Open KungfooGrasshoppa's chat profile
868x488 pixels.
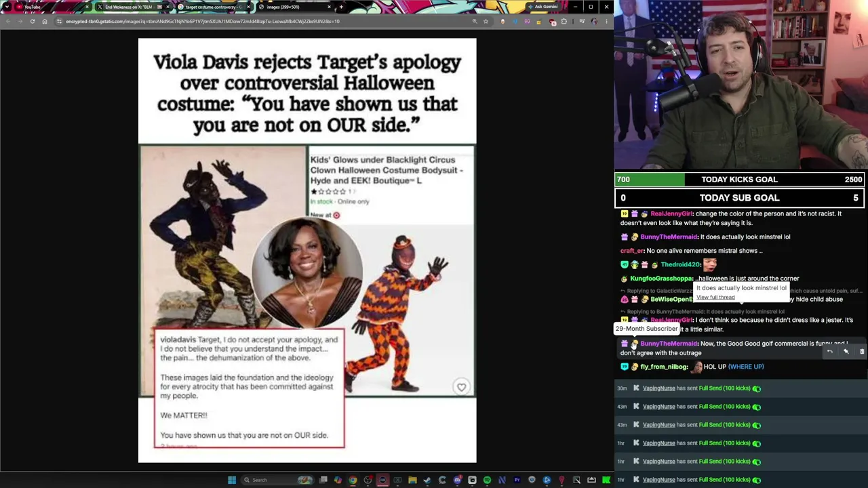661,279
